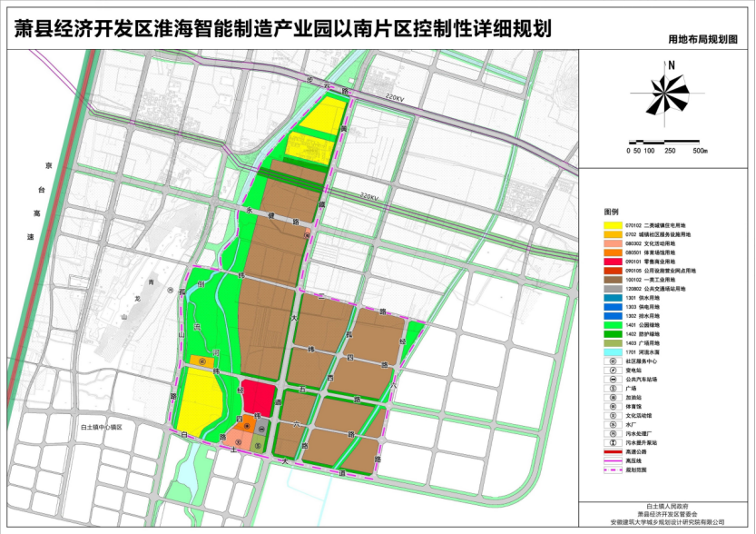Click the 用地布局规划图 subtitle text
The image size is (756, 534).
[x=702, y=40]
